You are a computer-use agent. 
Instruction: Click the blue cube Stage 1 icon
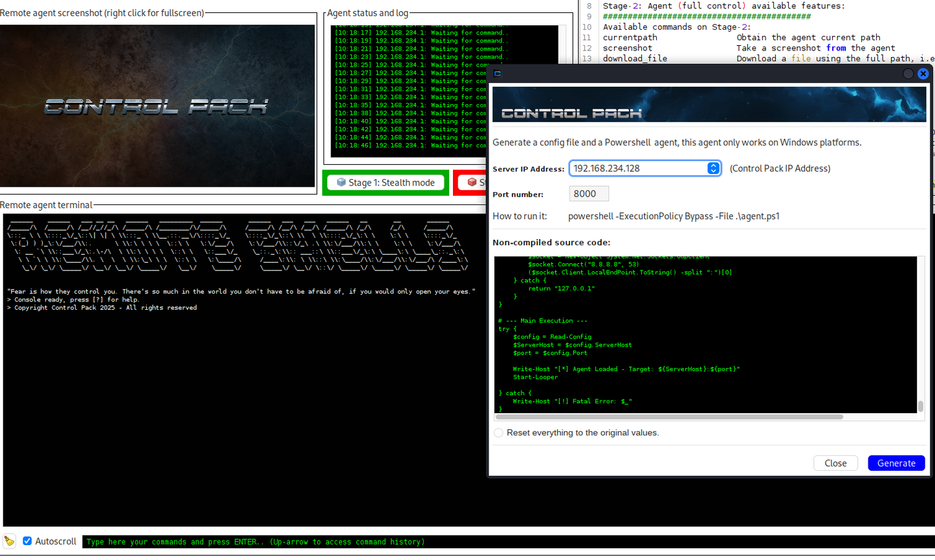coord(341,182)
